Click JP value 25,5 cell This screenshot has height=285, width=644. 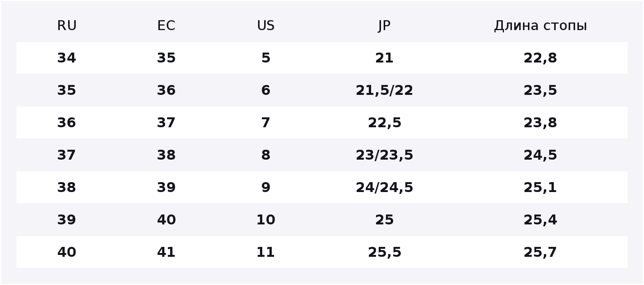(x=384, y=252)
